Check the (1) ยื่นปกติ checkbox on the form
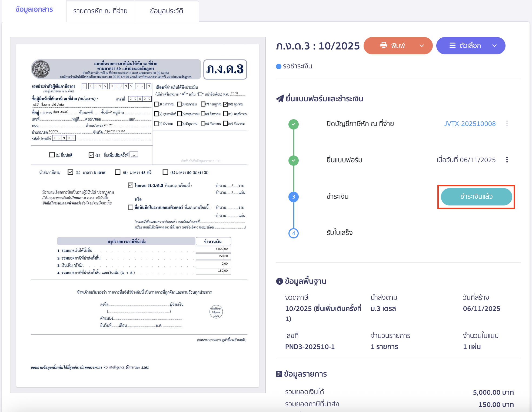Screen dimensions: 532x412 pyautogui.click(x=52, y=155)
